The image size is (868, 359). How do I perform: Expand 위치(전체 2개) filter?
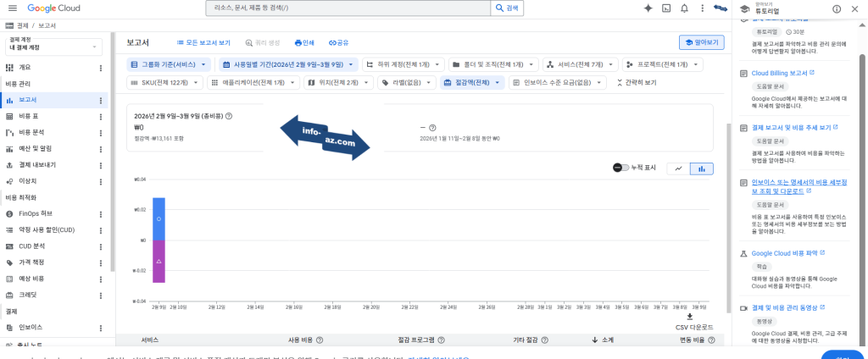(x=338, y=83)
